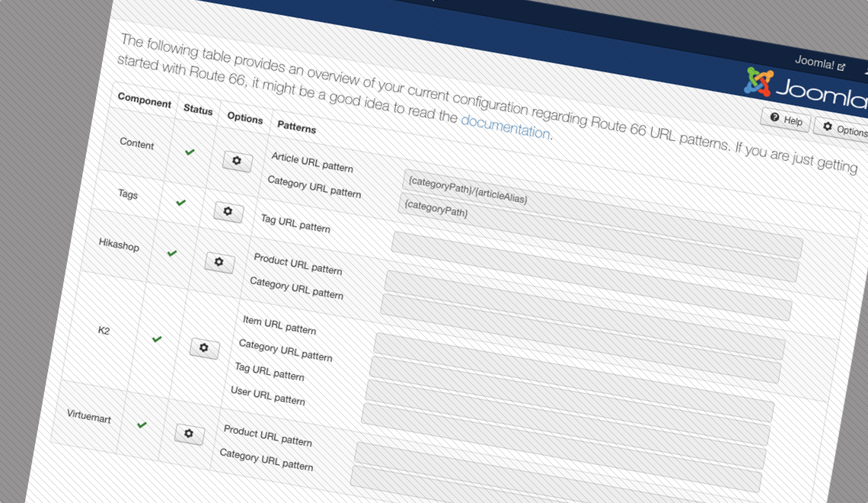The width and height of the screenshot is (868, 503).
Task: Click the green status checkmark for Virtuemart
Action: pyautogui.click(x=142, y=425)
